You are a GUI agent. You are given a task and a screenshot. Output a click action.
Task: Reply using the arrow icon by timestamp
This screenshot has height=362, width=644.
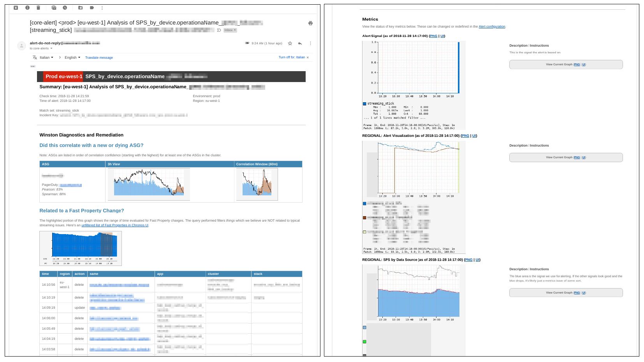tap(300, 44)
